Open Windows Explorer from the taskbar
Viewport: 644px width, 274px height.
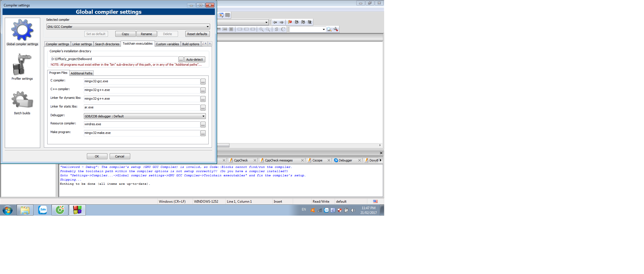tap(25, 210)
